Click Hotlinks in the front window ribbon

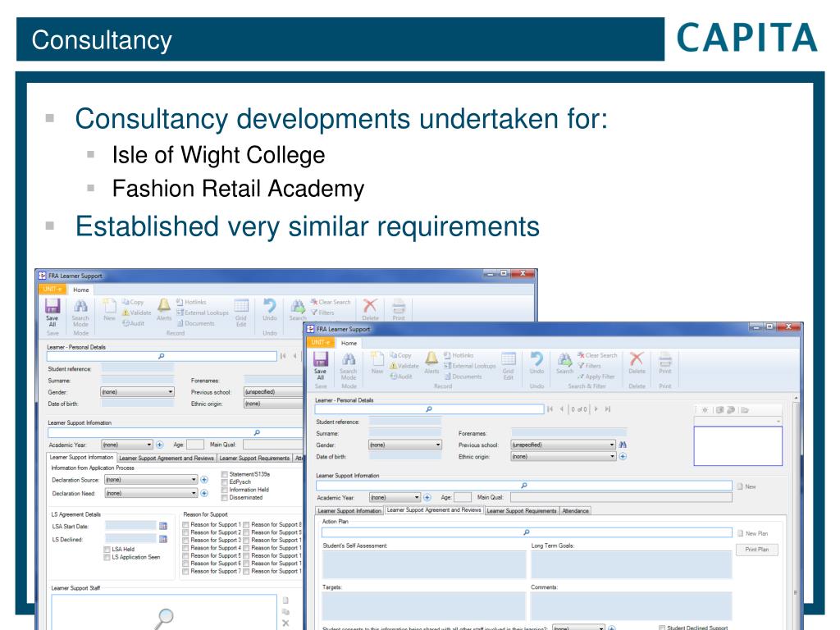pos(459,355)
